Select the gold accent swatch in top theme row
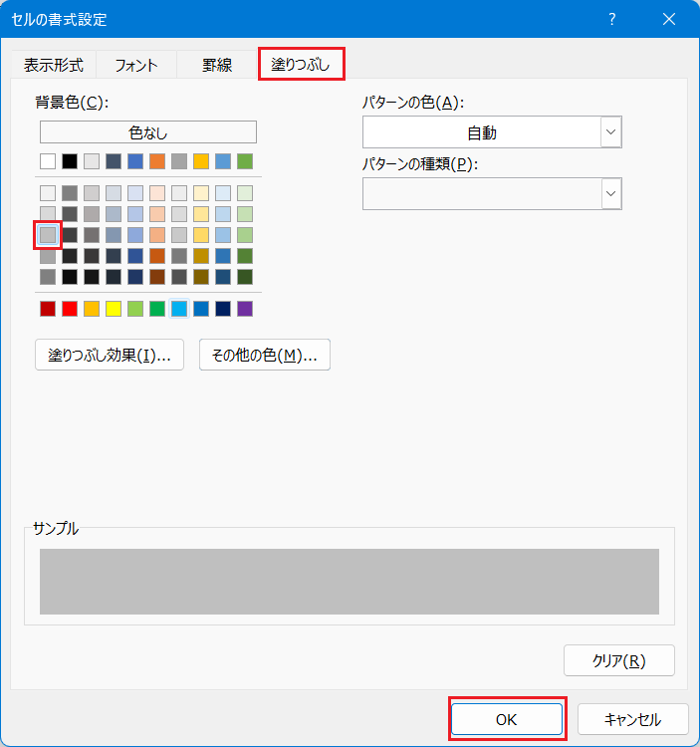This screenshot has width=700, height=747. 201,161
